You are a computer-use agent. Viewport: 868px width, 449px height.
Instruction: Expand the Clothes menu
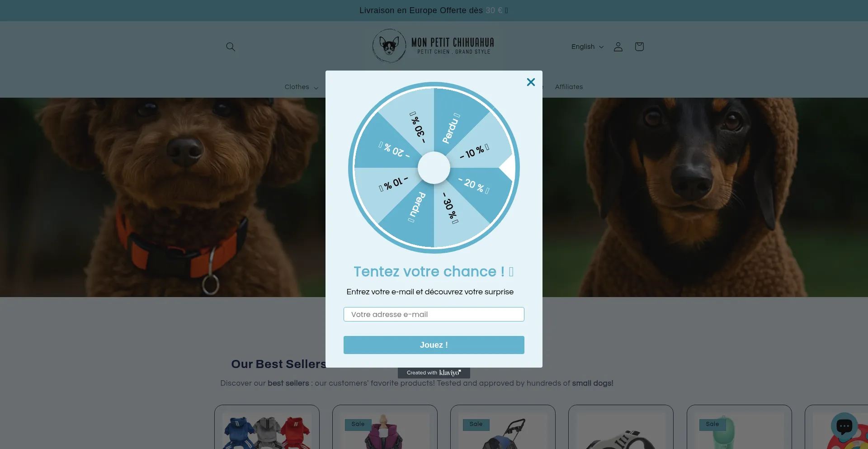pyautogui.click(x=301, y=87)
